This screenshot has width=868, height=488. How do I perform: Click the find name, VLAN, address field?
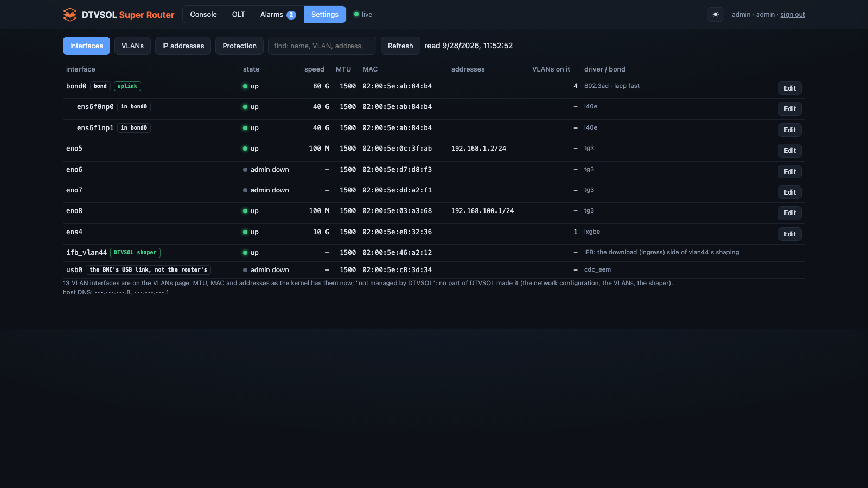tap(322, 46)
